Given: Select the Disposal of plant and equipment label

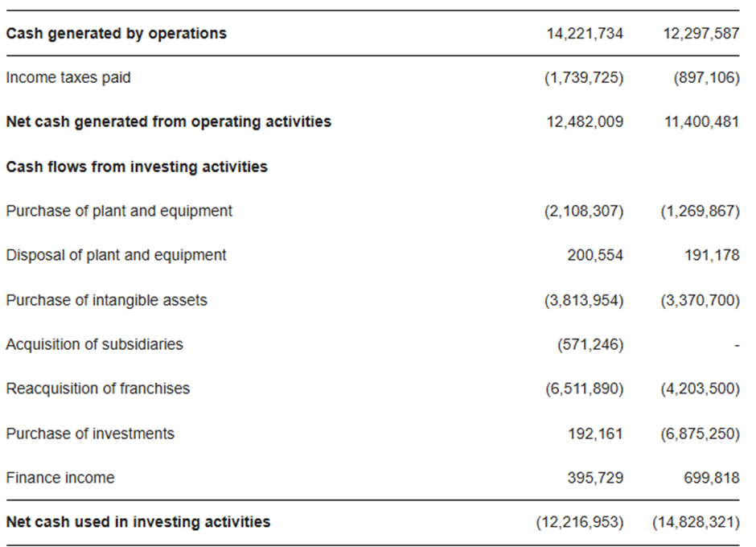Looking at the screenshot, I should pyautogui.click(x=116, y=255).
